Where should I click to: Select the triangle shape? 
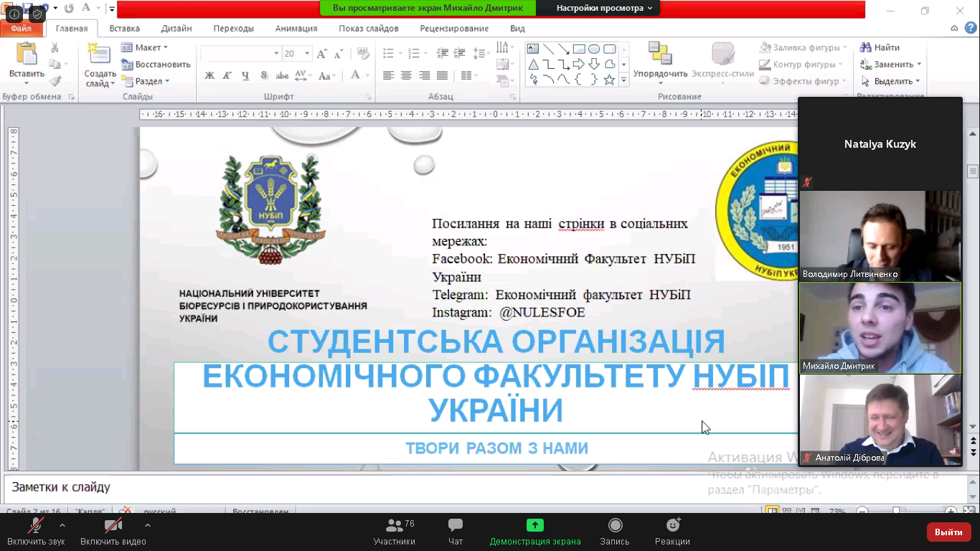(x=533, y=65)
